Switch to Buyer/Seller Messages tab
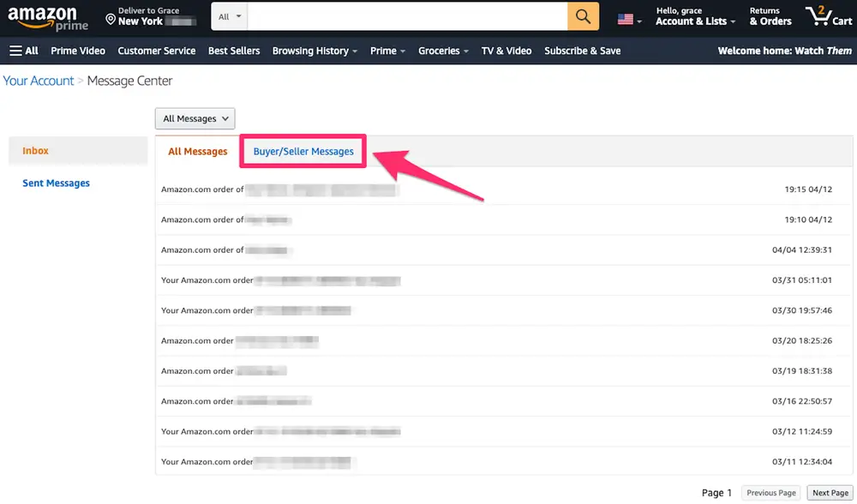857x504 pixels. coord(303,152)
